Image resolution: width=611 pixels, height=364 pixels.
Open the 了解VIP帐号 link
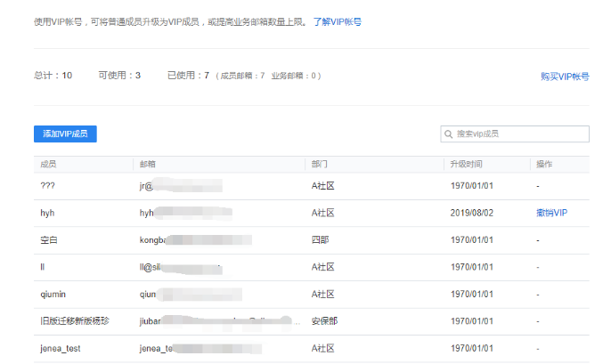(x=337, y=20)
